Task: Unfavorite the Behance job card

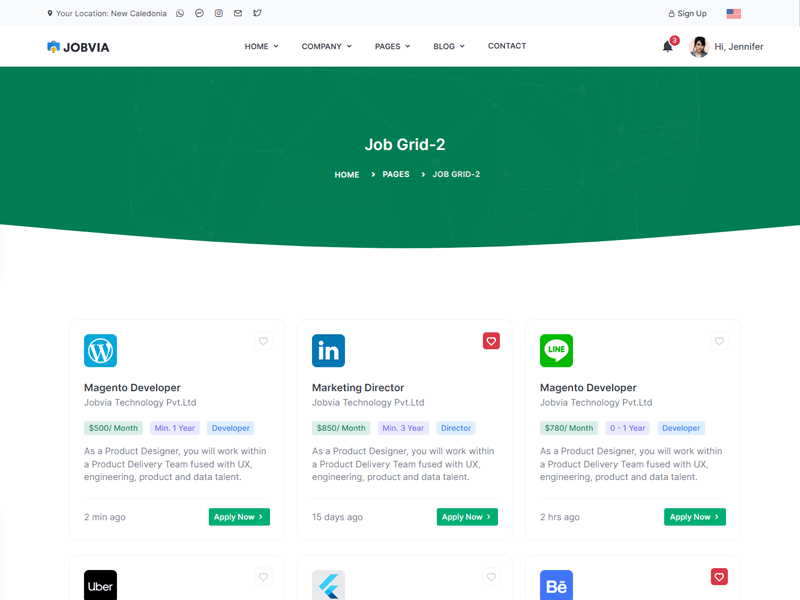Action: tap(719, 577)
